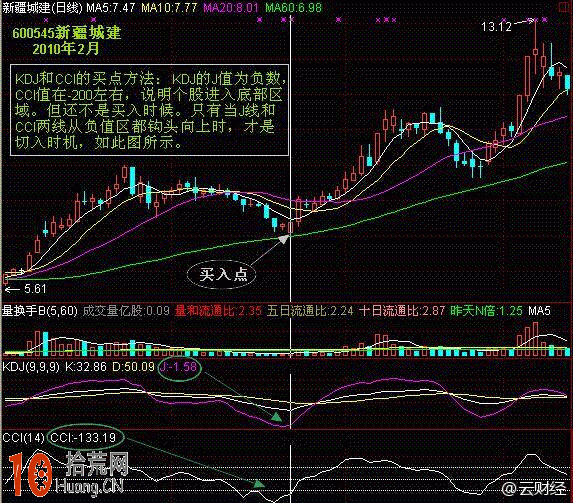The height and width of the screenshot is (503, 573).
Task: Select the D:50.09 value
Action: tap(133, 367)
